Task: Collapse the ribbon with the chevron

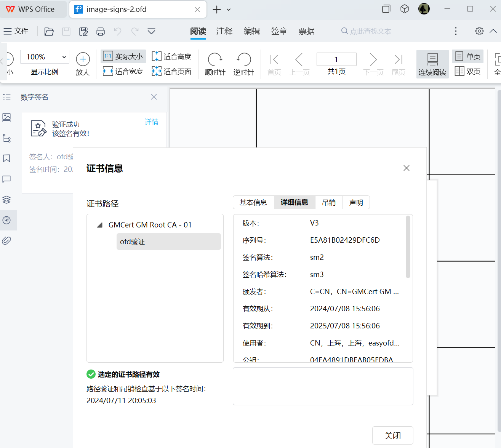Action: [493, 31]
